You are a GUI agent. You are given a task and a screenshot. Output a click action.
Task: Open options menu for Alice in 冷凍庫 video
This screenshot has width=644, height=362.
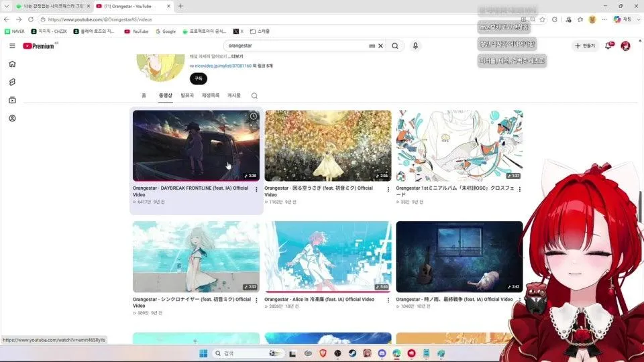[388, 300]
